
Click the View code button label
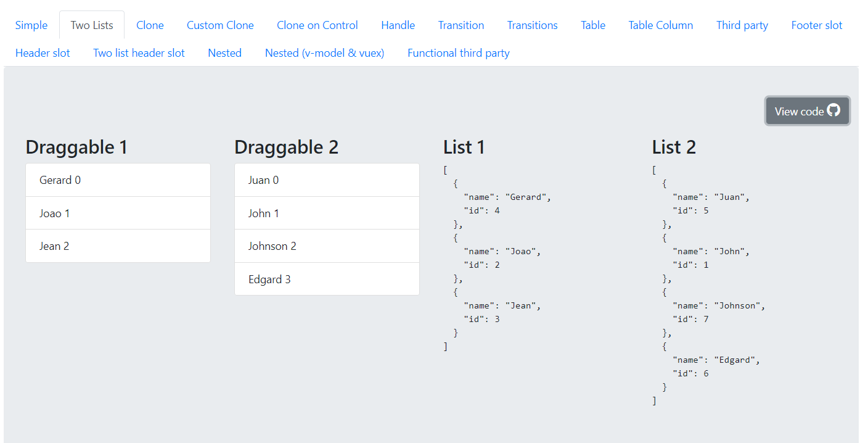[x=799, y=112]
